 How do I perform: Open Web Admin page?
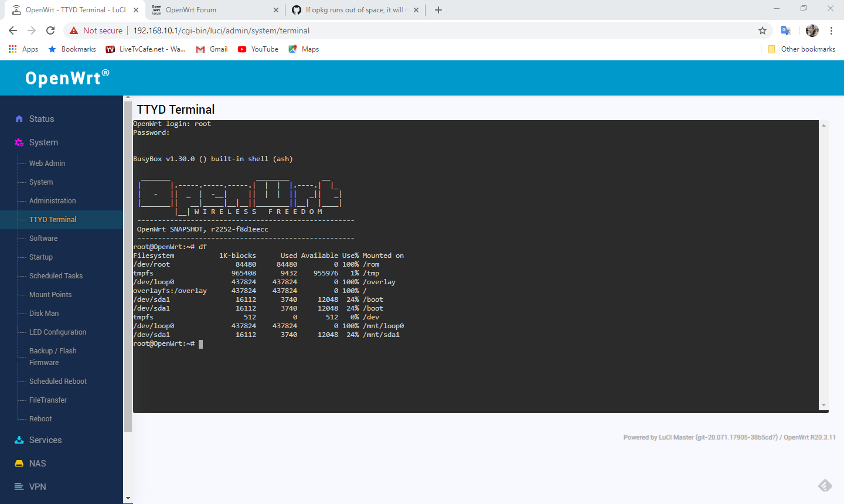[x=47, y=164]
